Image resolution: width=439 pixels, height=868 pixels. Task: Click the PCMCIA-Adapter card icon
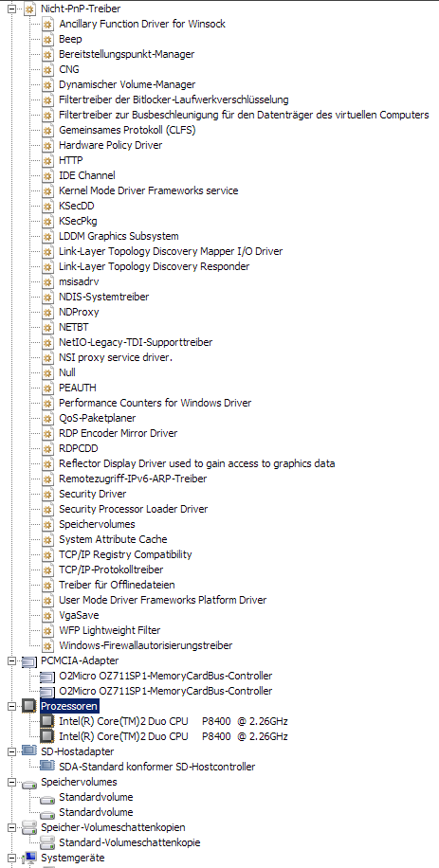pyautogui.click(x=29, y=661)
